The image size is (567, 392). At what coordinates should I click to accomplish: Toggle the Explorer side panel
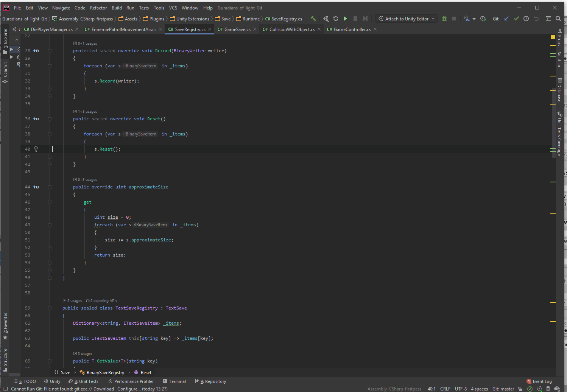click(5, 41)
